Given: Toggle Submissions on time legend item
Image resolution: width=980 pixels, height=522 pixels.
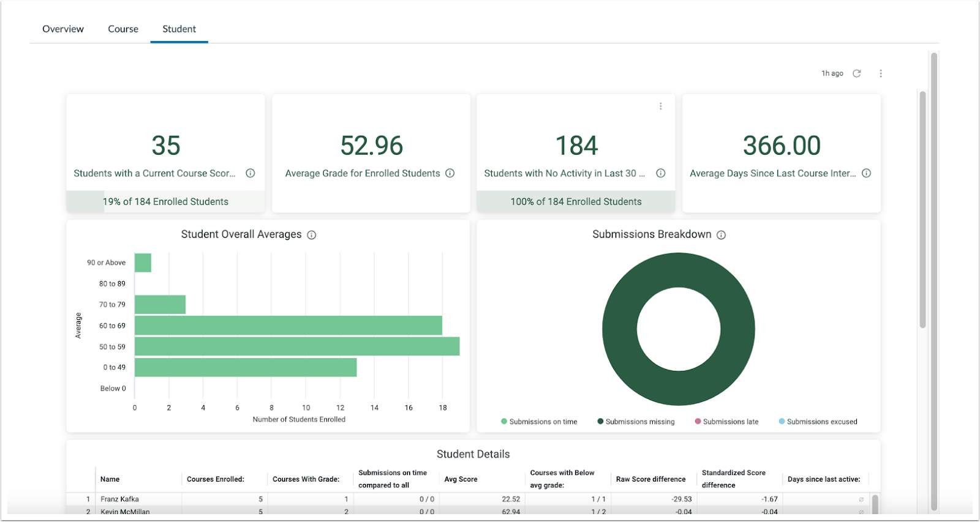Looking at the screenshot, I should (539, 422).
